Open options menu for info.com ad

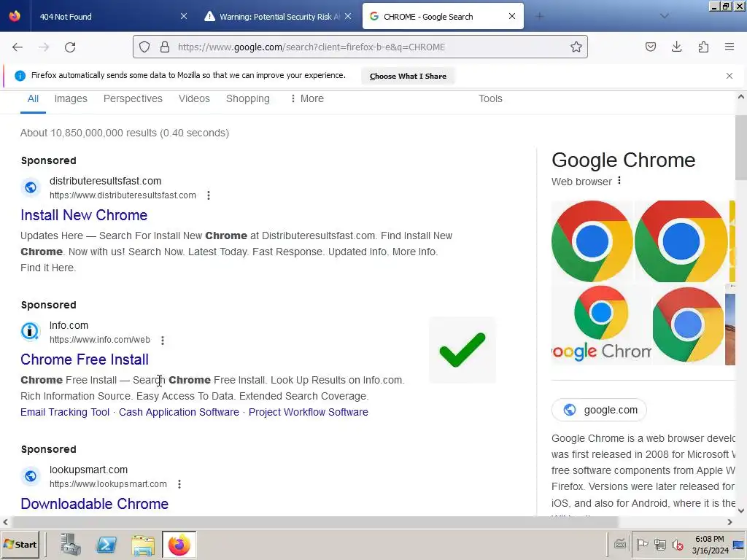click(163, 340)
